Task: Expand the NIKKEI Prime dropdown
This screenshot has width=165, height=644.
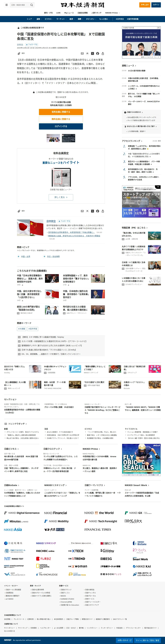Action: (112, 13)
